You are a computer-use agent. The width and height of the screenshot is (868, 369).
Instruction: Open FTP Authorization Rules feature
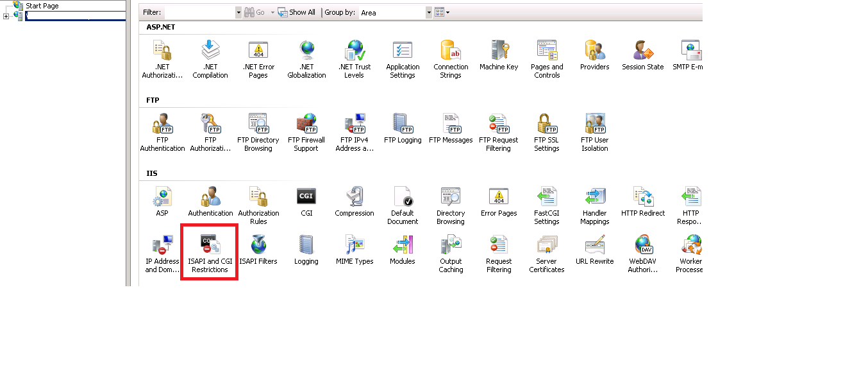coord(210,132)
